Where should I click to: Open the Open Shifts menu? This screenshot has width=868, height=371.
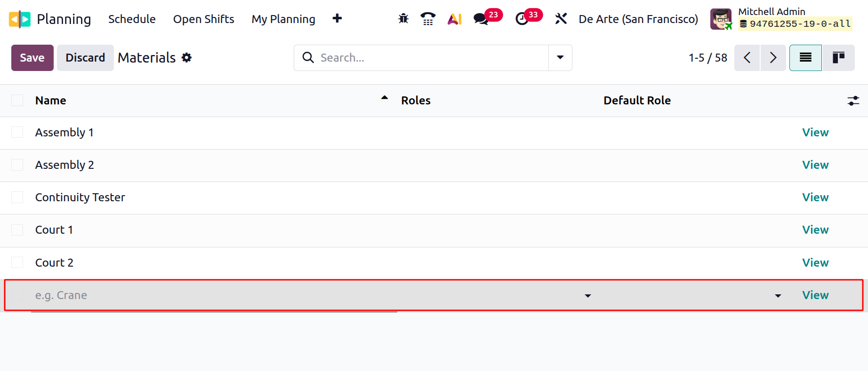[x=203, y=19]
